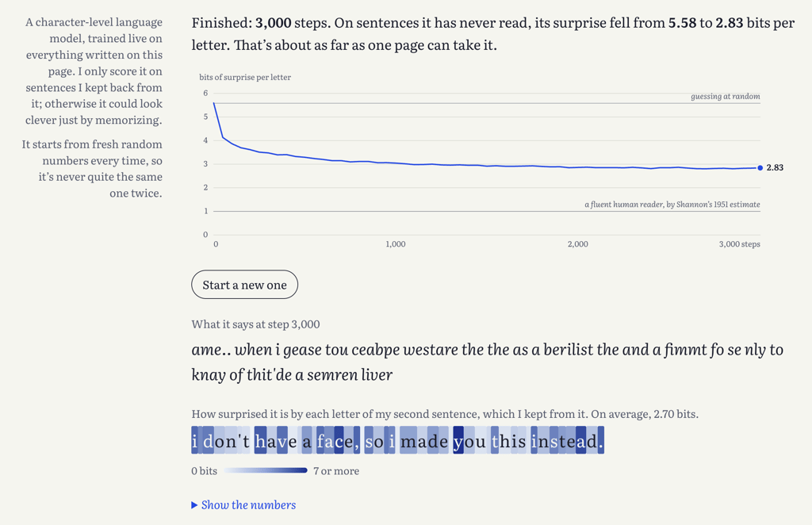Click the highlighted period after instead
The width and height of the screenshot is (812, 525).
pyautogui.click(x=601, y=441)
